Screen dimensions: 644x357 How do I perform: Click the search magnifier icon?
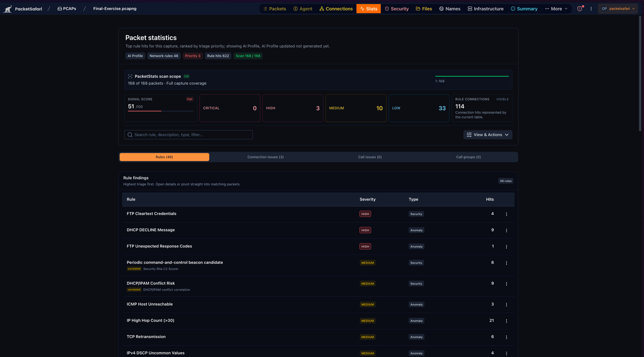coord(130,135)
